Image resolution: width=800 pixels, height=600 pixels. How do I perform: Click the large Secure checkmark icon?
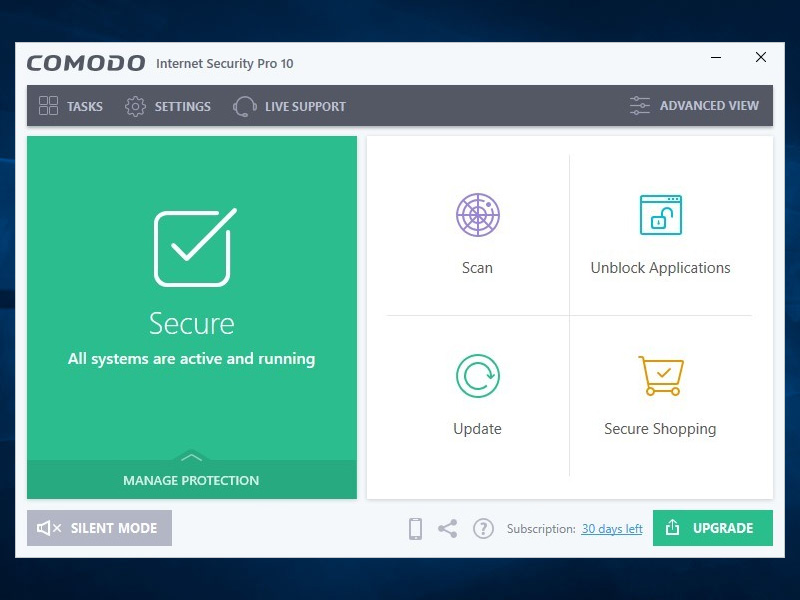tap(193, 247)
